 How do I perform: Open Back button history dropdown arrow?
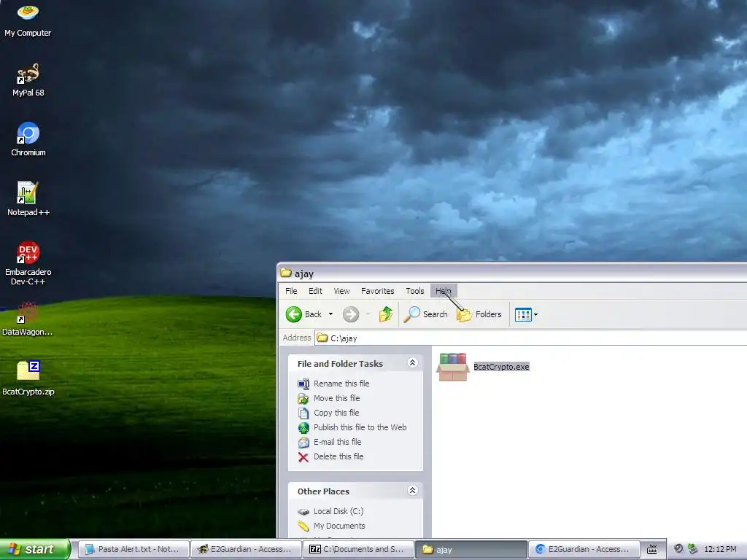point(330,314)
